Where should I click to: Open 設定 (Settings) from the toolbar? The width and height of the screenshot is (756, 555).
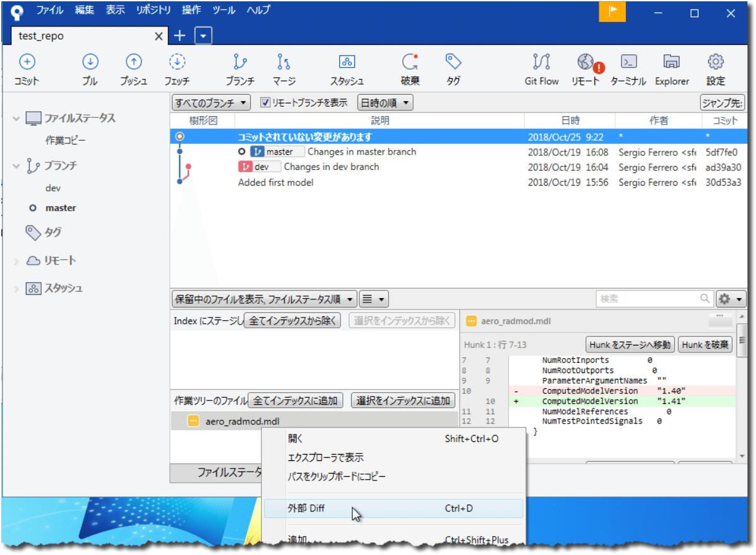point(716,69)
